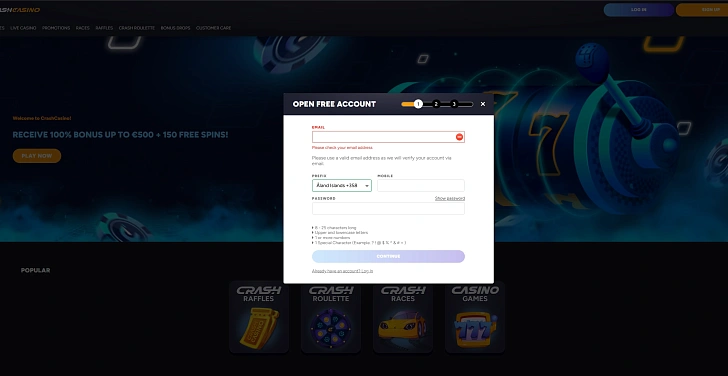Focus the Password input field
The image size is (728, 376).
[x=388, y=208]
